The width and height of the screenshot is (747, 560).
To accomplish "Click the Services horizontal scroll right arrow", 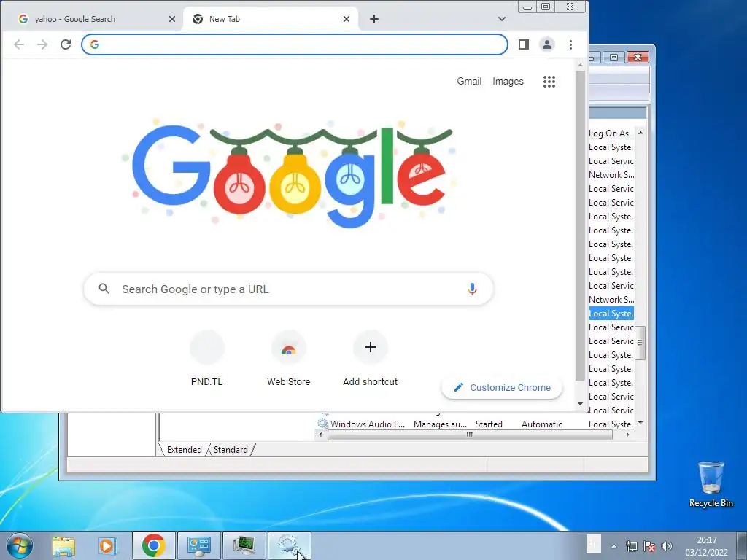I will coord(627,435).
